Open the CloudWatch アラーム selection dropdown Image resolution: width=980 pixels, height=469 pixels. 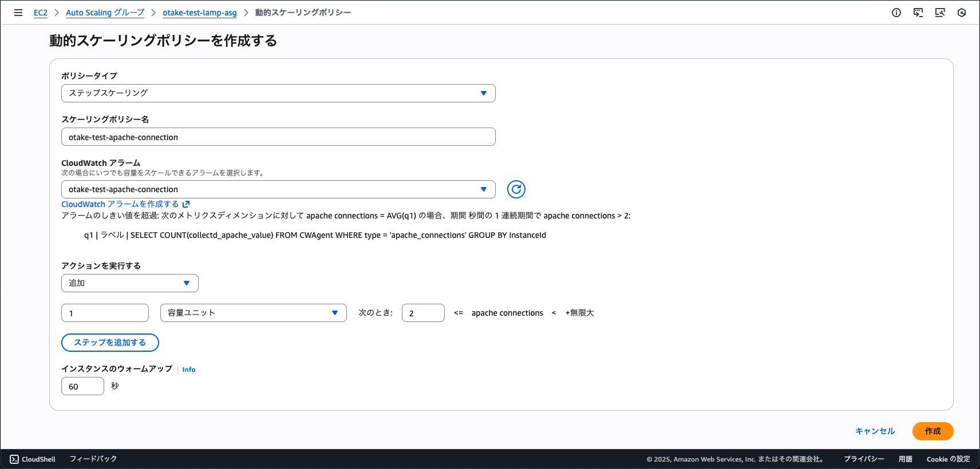278,189
